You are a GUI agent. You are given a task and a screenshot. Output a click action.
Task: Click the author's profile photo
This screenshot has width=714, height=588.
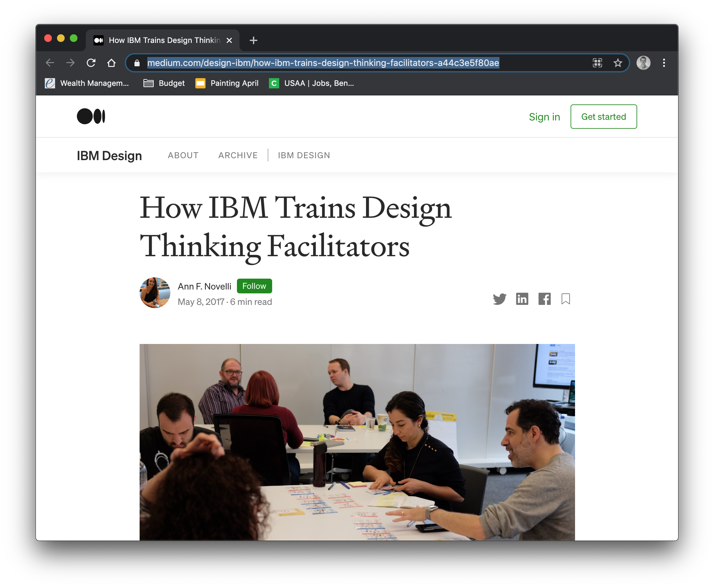pyautogui.click(x=155, y=293)
